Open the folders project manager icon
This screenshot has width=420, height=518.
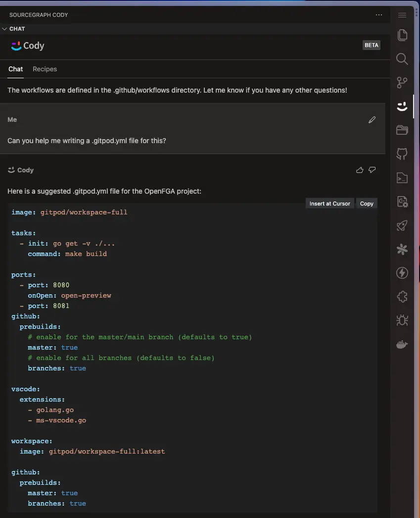pyautogui.click(x=402, y=130)
